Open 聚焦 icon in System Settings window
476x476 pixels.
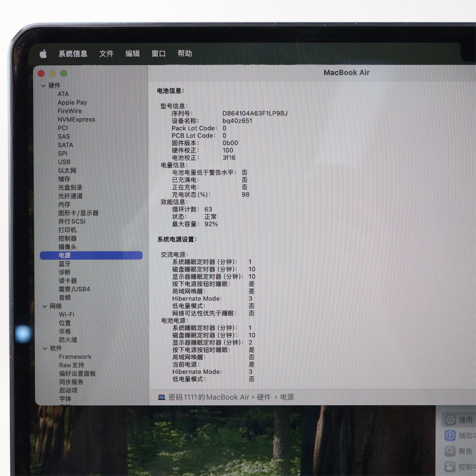pos(450,451)
